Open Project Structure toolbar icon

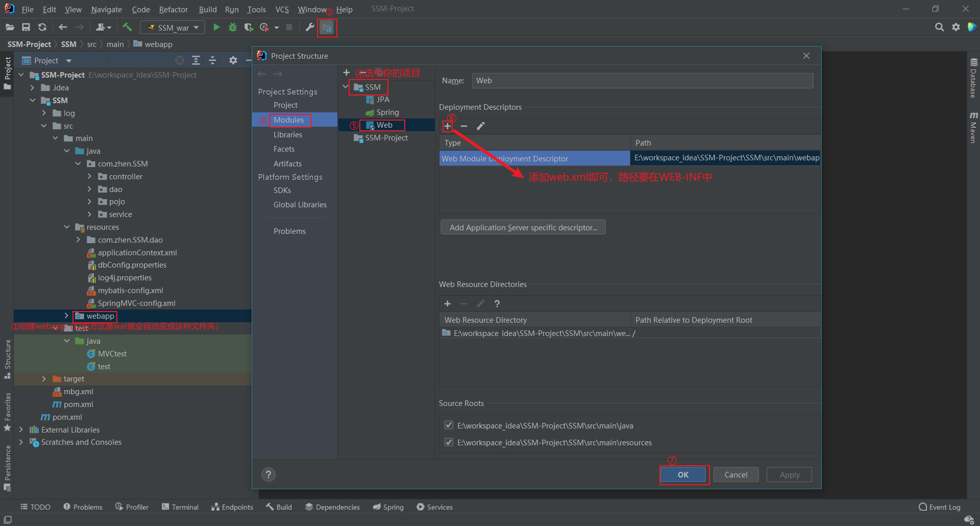327,28
